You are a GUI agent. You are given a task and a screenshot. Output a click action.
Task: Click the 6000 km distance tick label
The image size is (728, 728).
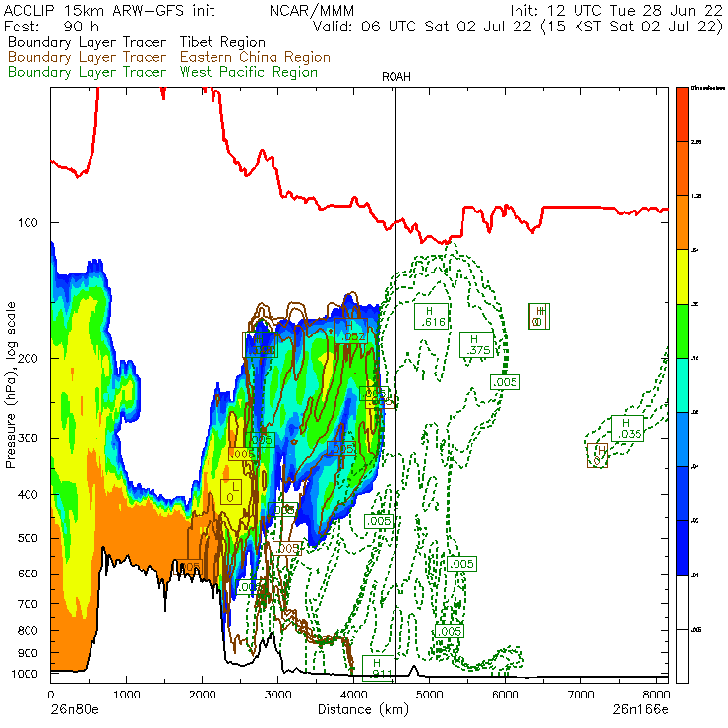(505, 695)
